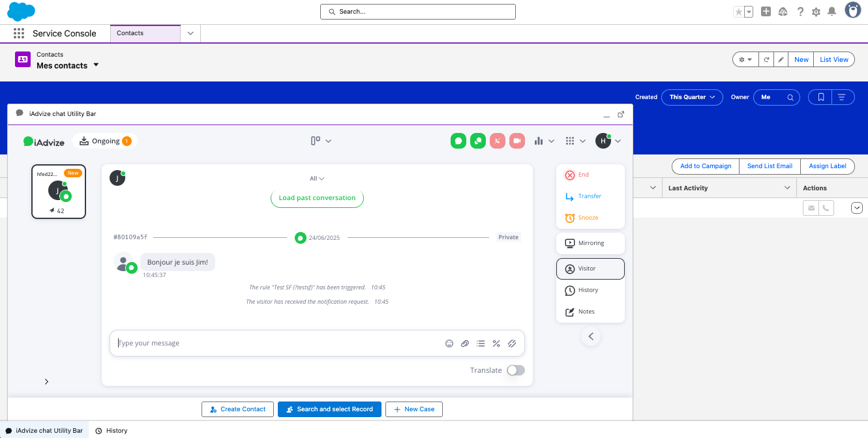Click Add to Campaign
This screenshot has width=868, height=438.
706,166
